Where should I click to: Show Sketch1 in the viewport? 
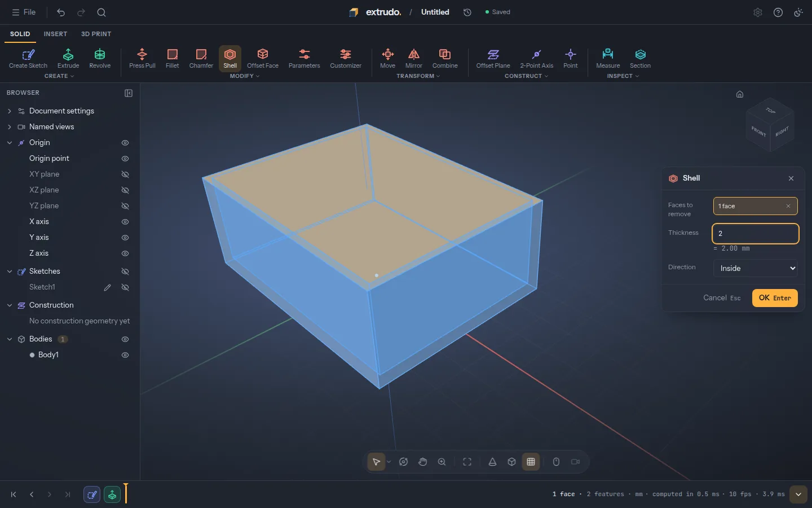[125, 287]
